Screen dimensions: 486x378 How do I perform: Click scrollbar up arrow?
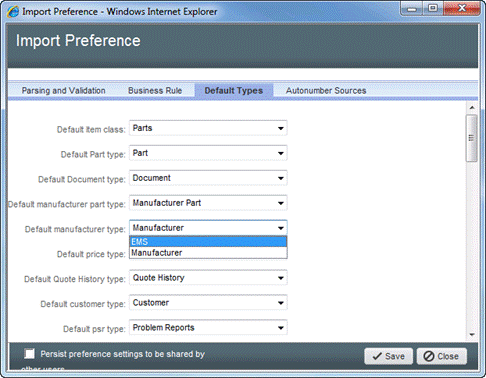tap(472, 108)
